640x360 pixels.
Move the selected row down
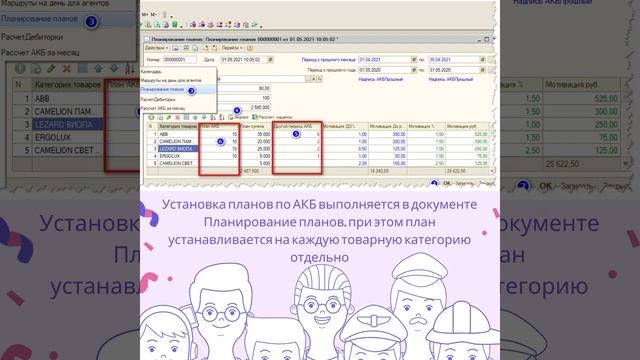pos(204,118)
